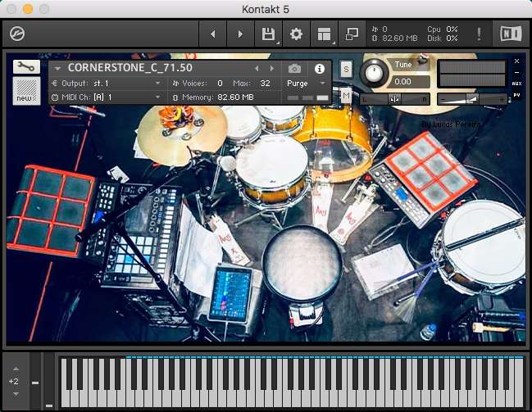
Task: Shift keyboard octave up arrow
Action: (x=16, y=369)
